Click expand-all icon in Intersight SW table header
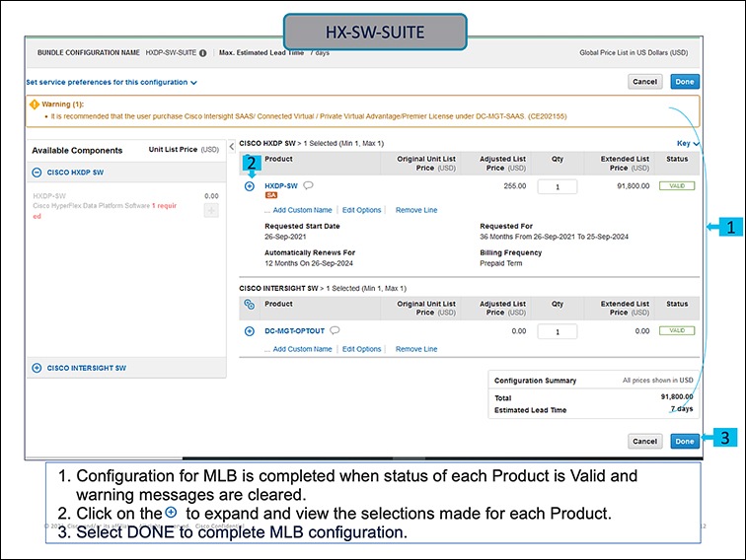The image size is (746, 560). 250,305
